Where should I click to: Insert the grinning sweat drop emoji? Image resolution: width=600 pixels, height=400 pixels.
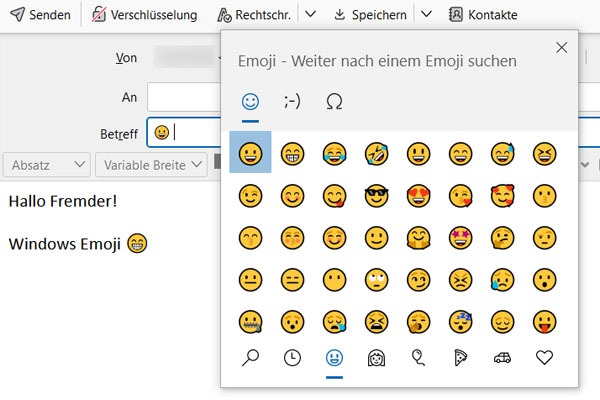tap(502, 154)
